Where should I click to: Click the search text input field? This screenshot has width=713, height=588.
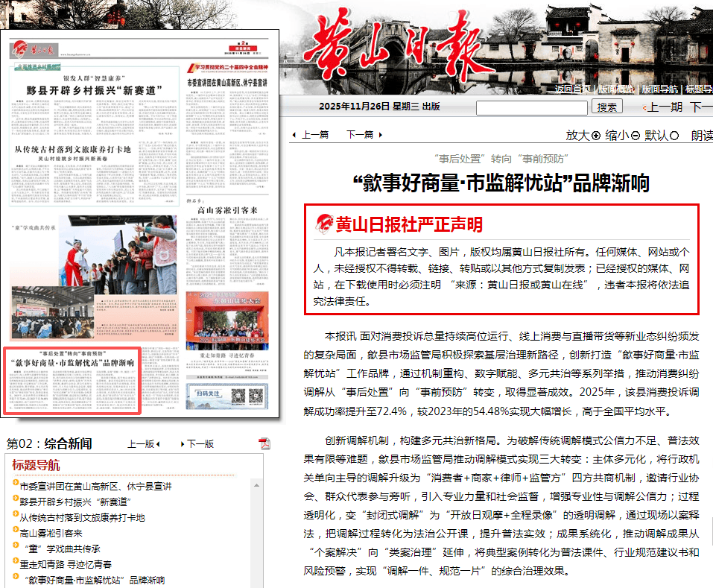(531, 107)
